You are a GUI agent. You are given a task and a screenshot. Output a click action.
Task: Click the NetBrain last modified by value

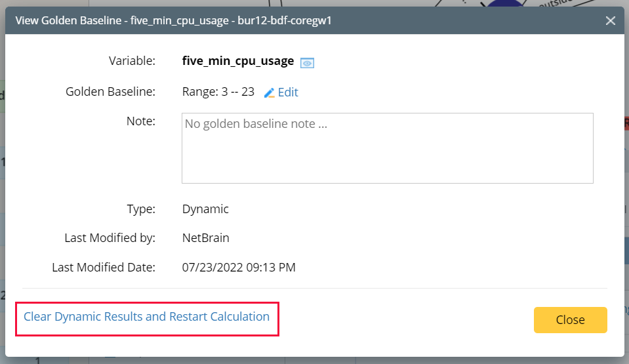(x=206, y=238)
